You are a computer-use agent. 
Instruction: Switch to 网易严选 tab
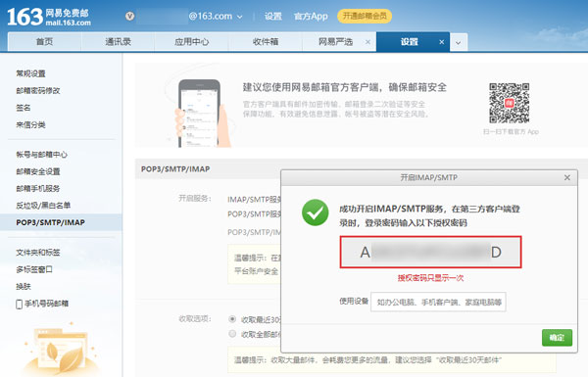[335, 41]
